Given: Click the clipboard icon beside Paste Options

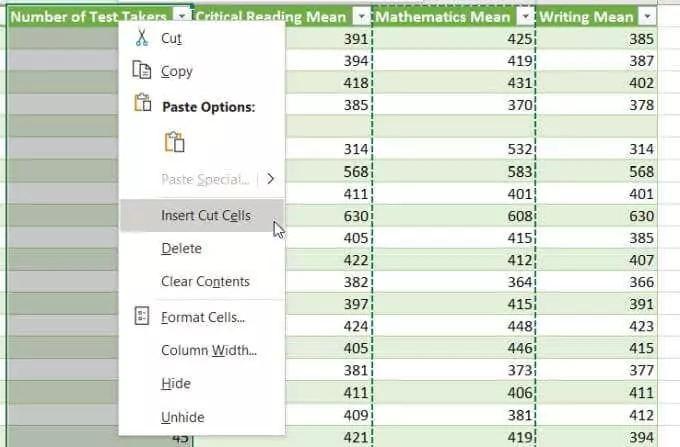Looking at the screenshot, I should [143, 103].
